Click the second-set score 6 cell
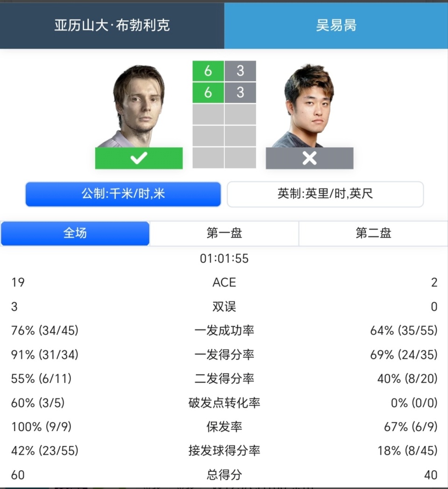Screen dimensions: 448x489 [208, 92]
